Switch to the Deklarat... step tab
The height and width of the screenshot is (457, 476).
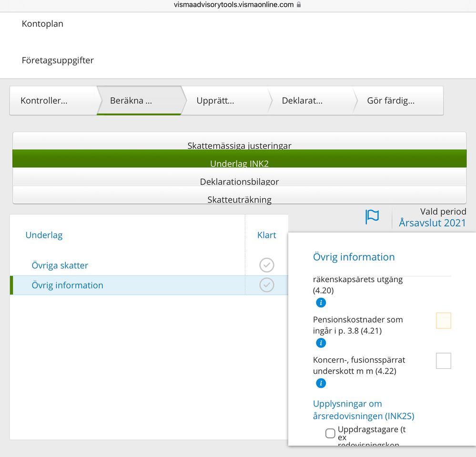tap(302, 101)
